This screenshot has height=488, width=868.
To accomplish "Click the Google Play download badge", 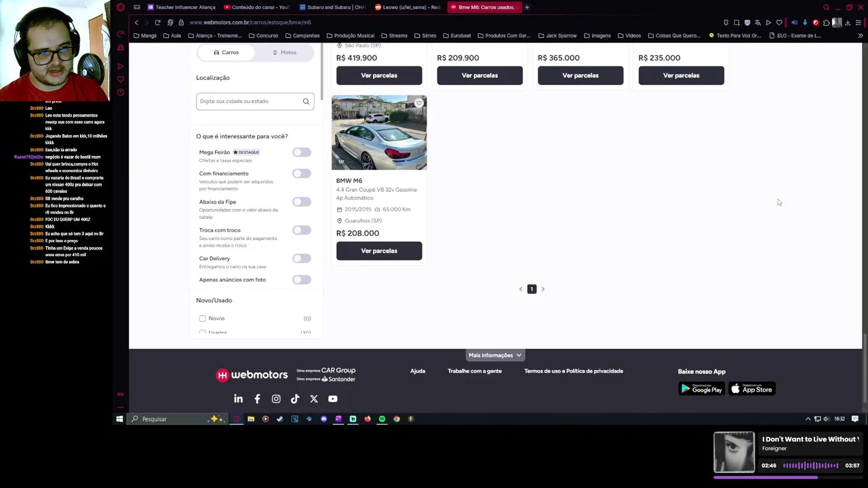I will (x=701, y=389).
